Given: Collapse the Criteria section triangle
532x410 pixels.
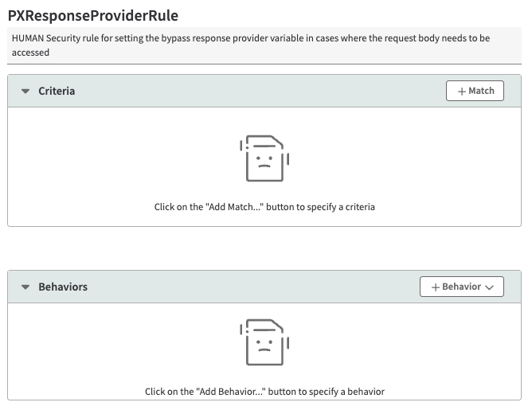Looking at the screenshot, I should click(25, 92).
